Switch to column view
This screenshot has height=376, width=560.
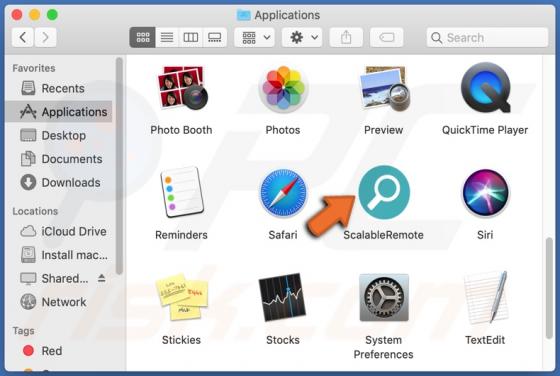[191, 37]
